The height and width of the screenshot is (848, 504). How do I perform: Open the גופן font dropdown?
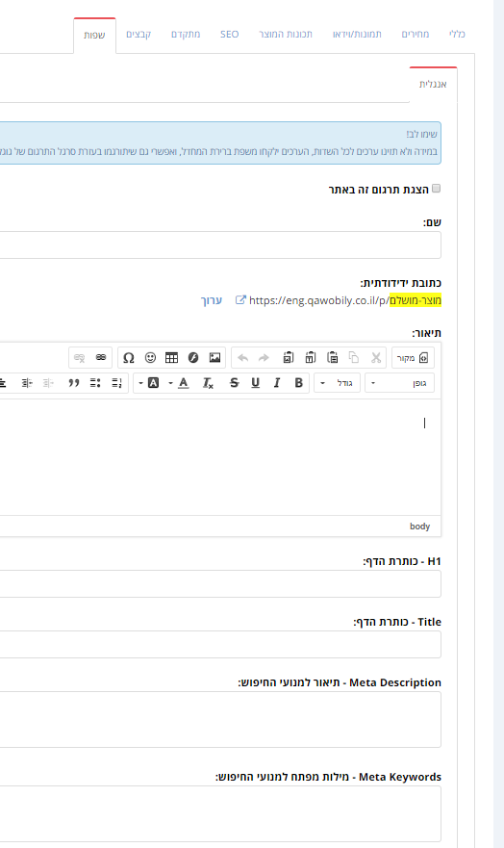point(400,383)
